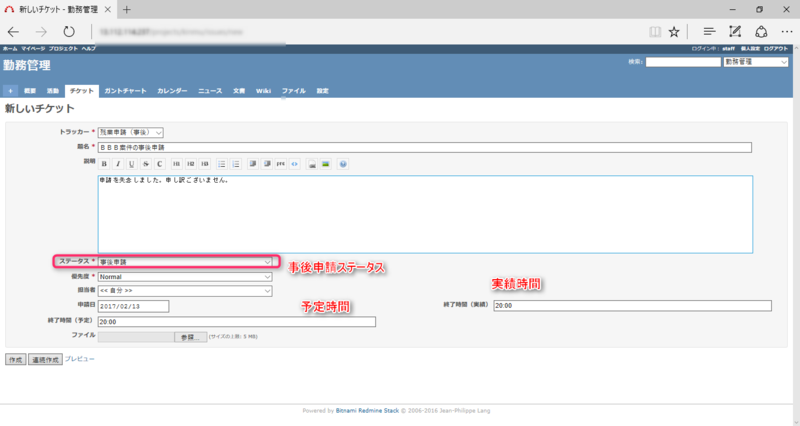Screen dimensions: 800x426
Task: Click the plus new object menu
Action: pos(10,91)
